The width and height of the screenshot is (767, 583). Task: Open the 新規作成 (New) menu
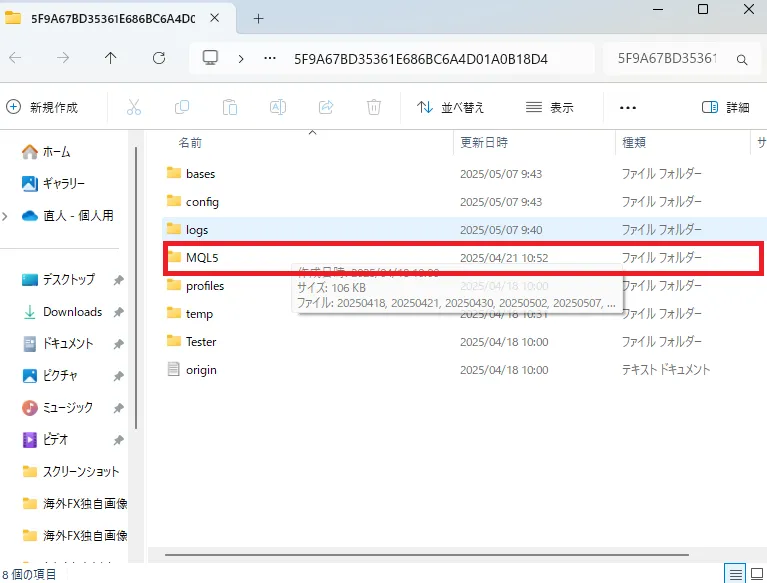pos(42,107)
